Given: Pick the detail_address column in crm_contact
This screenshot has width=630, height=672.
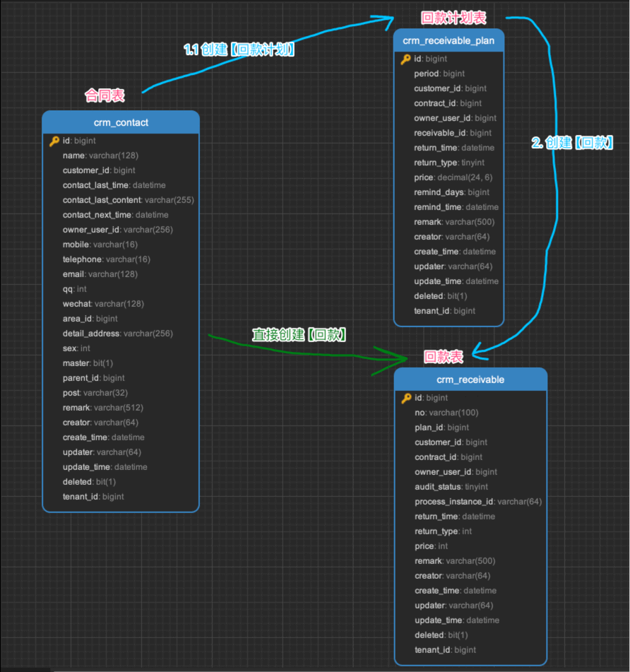Looking at the screenshot, I should (117, 334).
